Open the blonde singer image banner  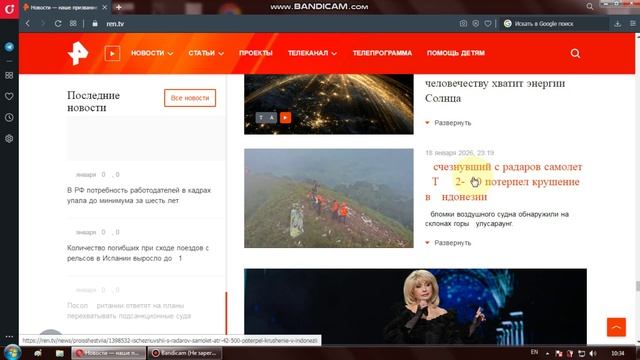[416, 306]
